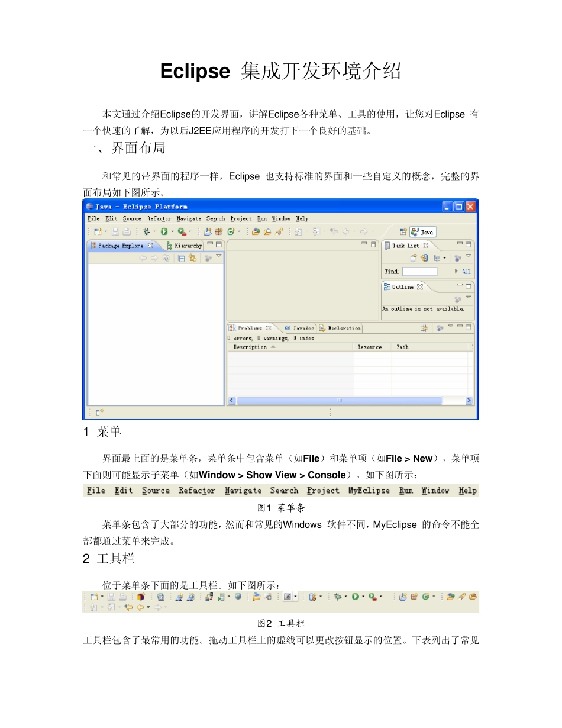Select the Task List tab

(405, 246)
